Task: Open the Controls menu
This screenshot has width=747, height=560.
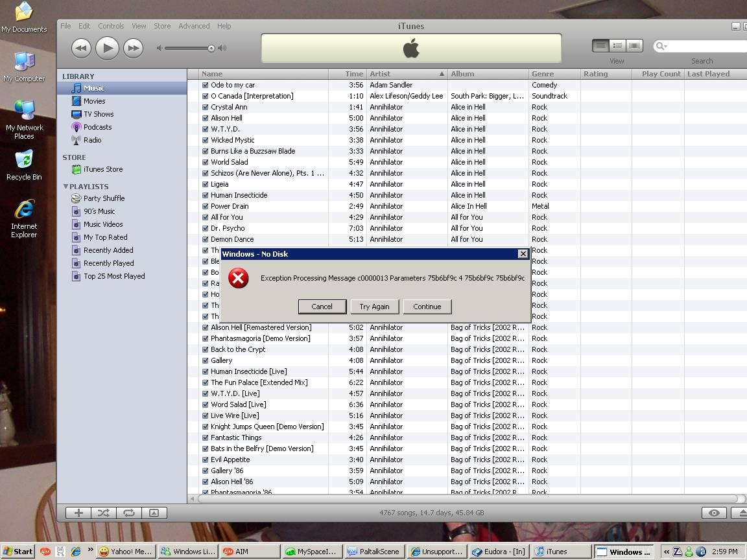Action: pyautogui.click(x=111, y=26)
